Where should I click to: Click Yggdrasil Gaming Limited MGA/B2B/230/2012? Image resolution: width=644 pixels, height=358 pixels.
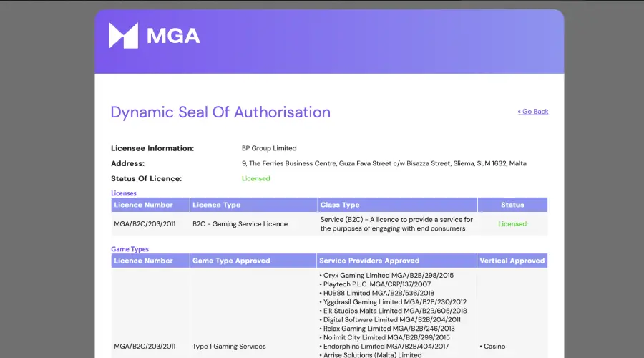[x=393, y=302]
